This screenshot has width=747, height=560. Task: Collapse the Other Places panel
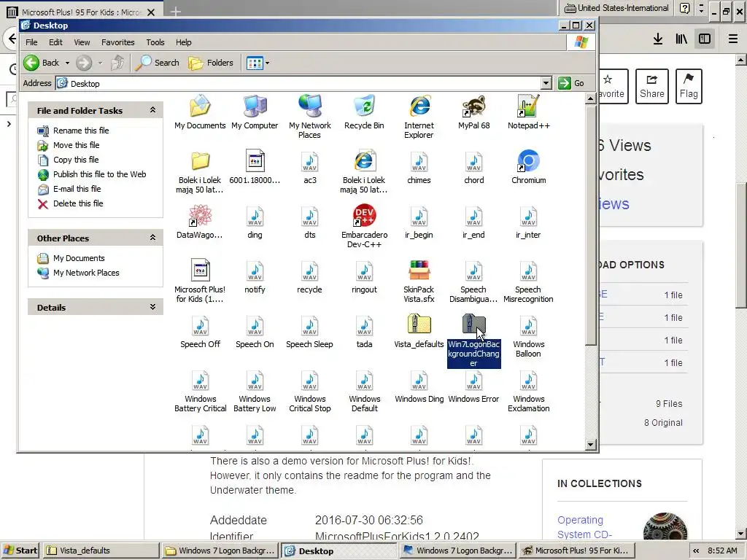pos(152,238)
